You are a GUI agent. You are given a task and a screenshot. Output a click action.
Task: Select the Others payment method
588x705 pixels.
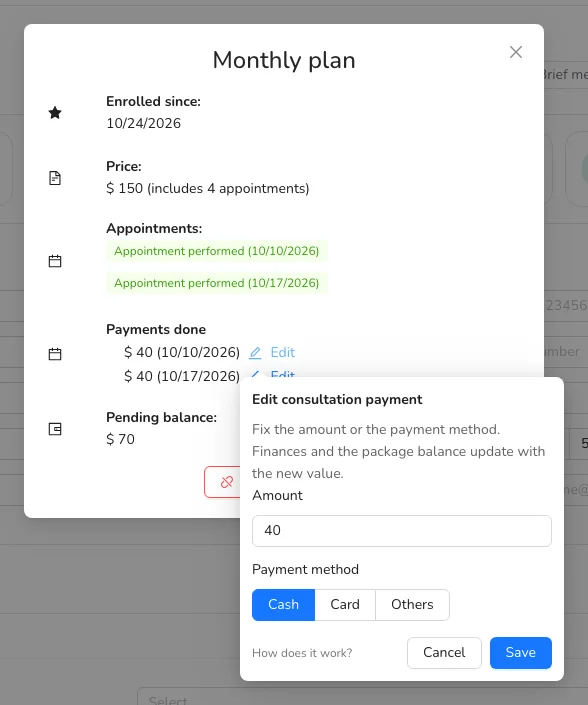412,605
